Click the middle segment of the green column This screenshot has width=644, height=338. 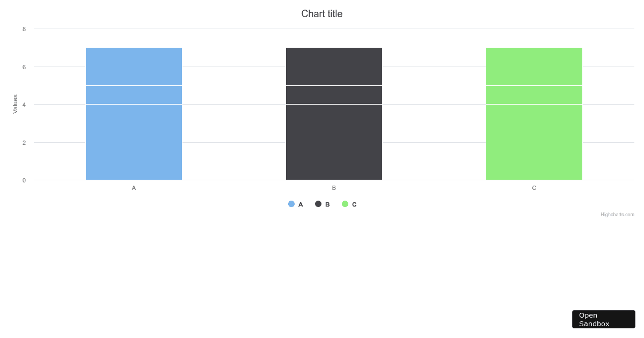tap(534, 94)
